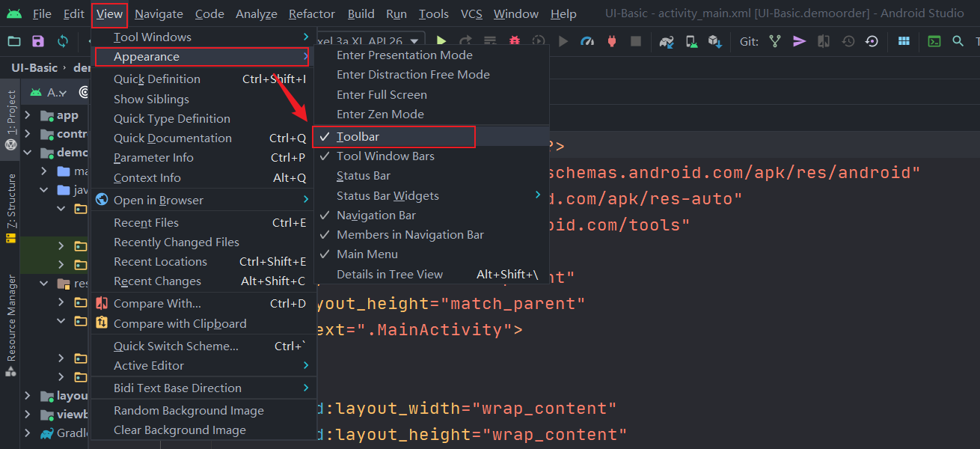The width and height of the screenshot is (980, 449).
Task: Expand the contr module tree node
Action: coord(28,134)
